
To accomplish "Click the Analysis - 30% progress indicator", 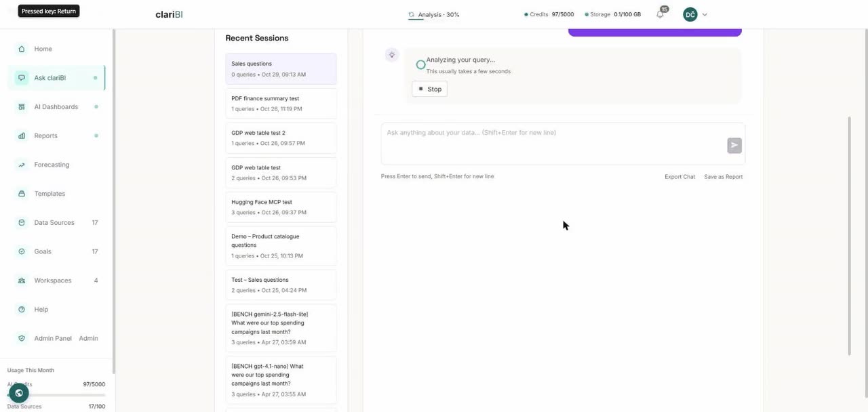I will coord(434,14).
